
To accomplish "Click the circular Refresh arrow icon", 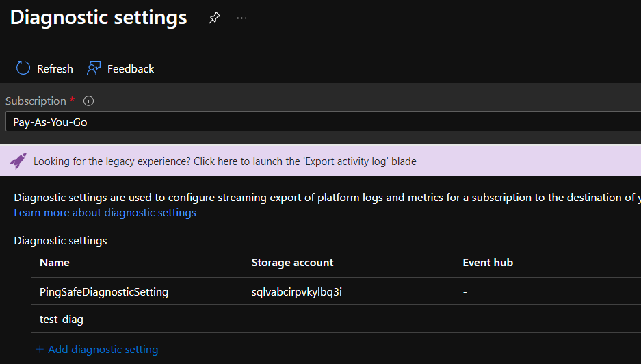I will click(23, 68).
